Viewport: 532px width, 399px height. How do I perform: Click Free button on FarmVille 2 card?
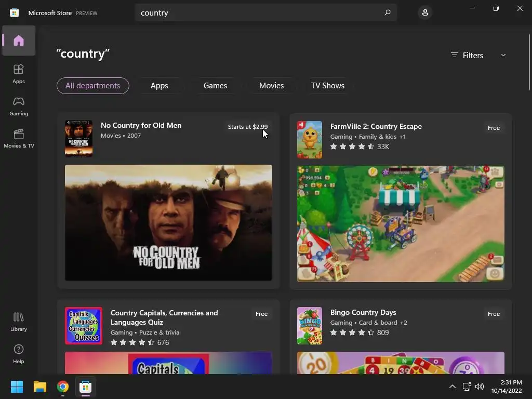tap(494, 128)
